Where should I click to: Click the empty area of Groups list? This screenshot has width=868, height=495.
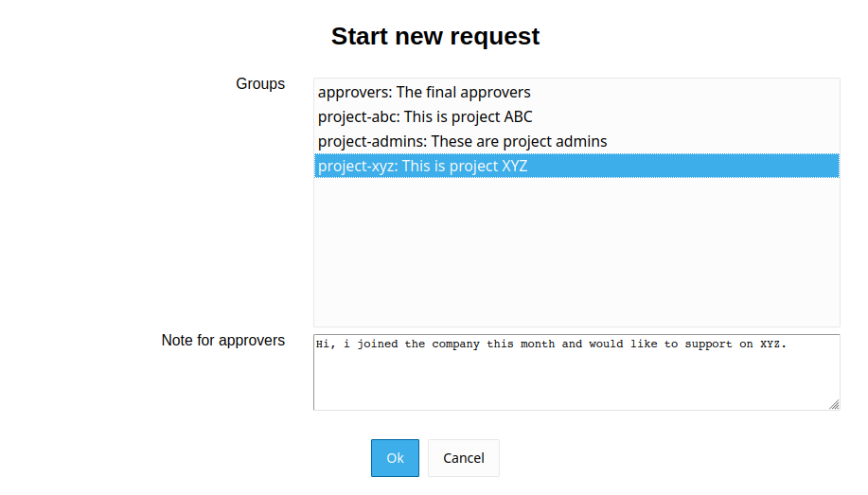coord(576,251)
